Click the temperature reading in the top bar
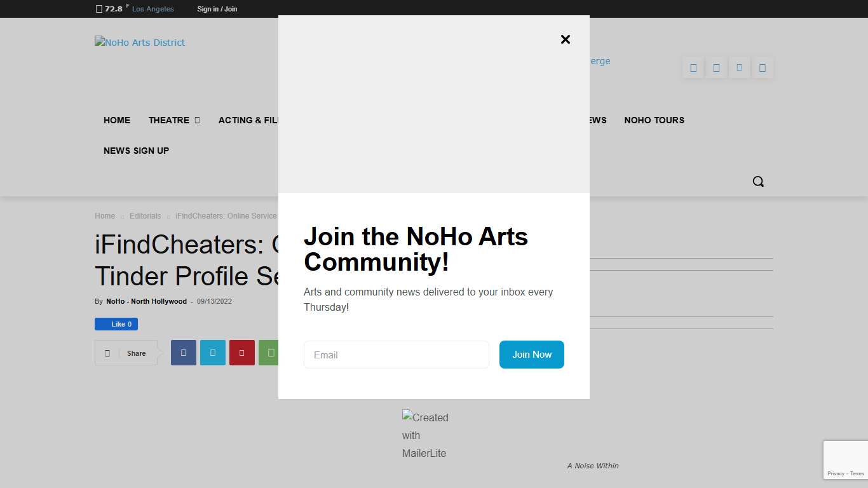 [112, 9]
